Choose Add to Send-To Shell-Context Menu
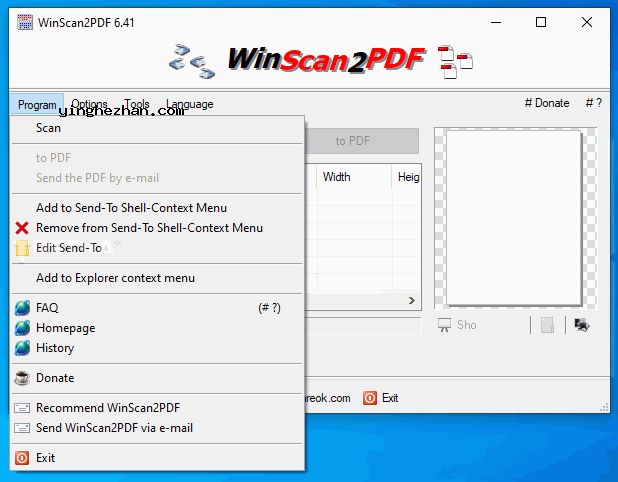This screenshot has width=618, height=482. pos(157,208)
